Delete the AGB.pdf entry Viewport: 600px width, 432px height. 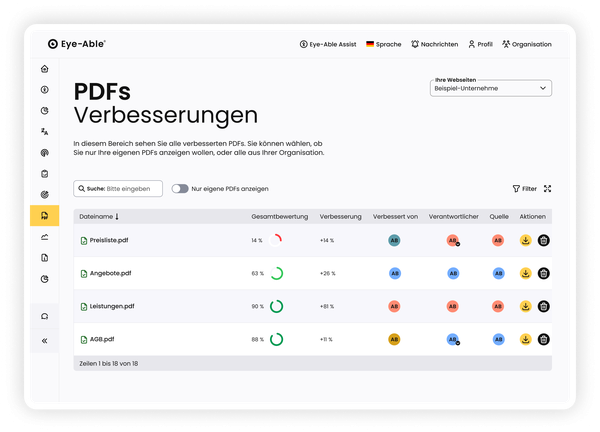544,339
